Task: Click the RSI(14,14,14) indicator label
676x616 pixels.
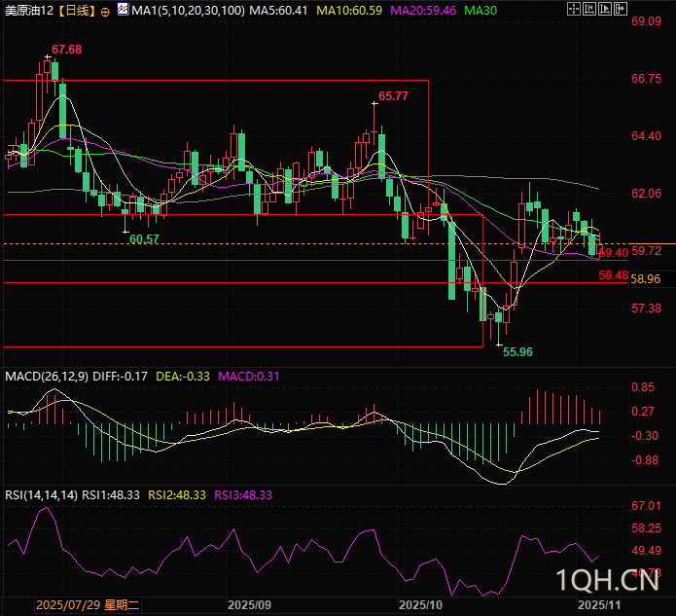Action: [x=40, y=494]
